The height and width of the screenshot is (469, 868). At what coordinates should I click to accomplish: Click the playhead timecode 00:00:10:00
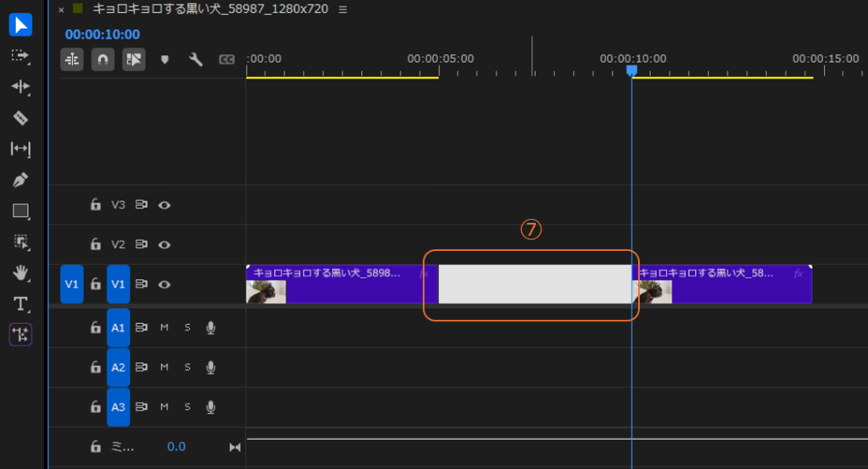(x=103, y=35)
